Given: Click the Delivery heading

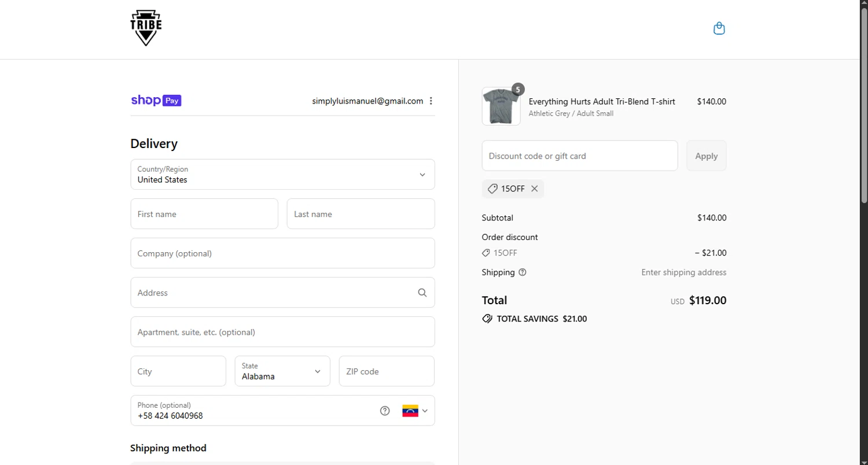Looking at the screenshot, I should point(154,143).
